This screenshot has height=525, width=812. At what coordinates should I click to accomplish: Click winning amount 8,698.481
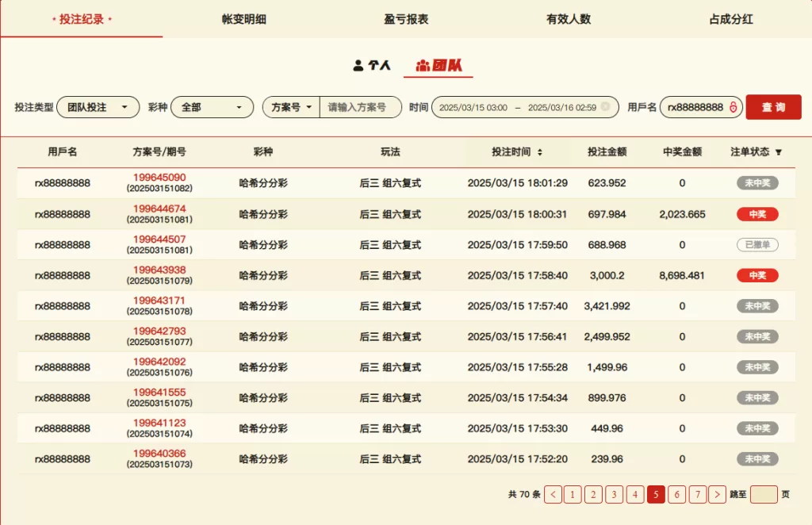[682, 275]
